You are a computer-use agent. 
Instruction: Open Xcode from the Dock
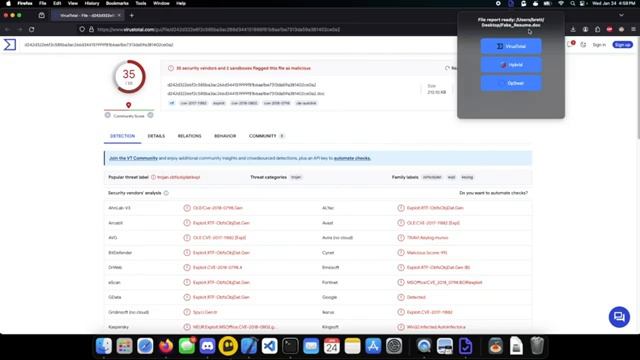pyautogui.click(x=249, y=346)
